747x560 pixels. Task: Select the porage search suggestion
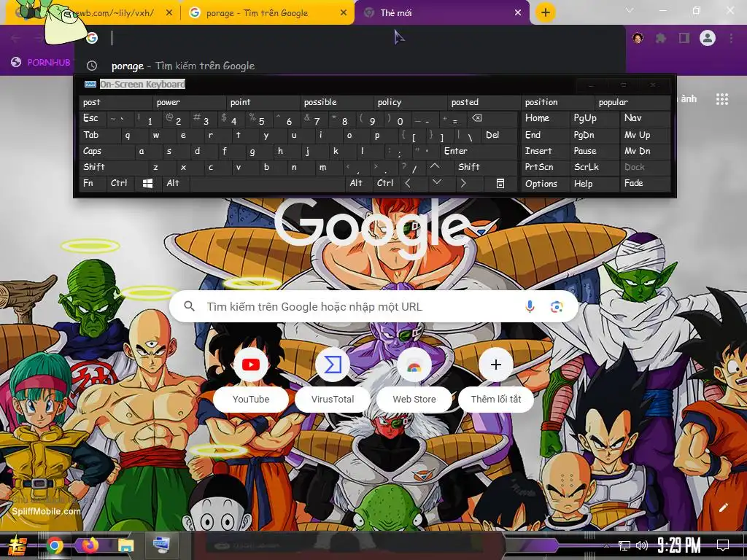pyautogui.click(x=349, y=66)
